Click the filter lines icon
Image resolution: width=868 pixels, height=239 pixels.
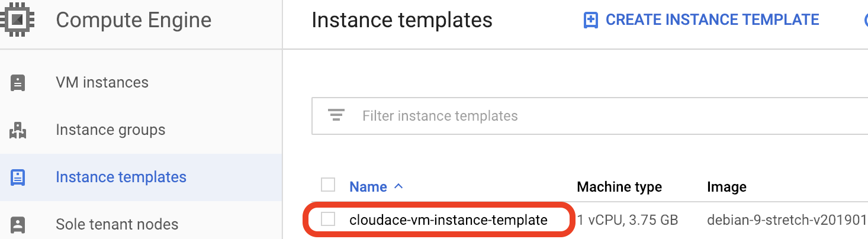click(x=336, y=115)
